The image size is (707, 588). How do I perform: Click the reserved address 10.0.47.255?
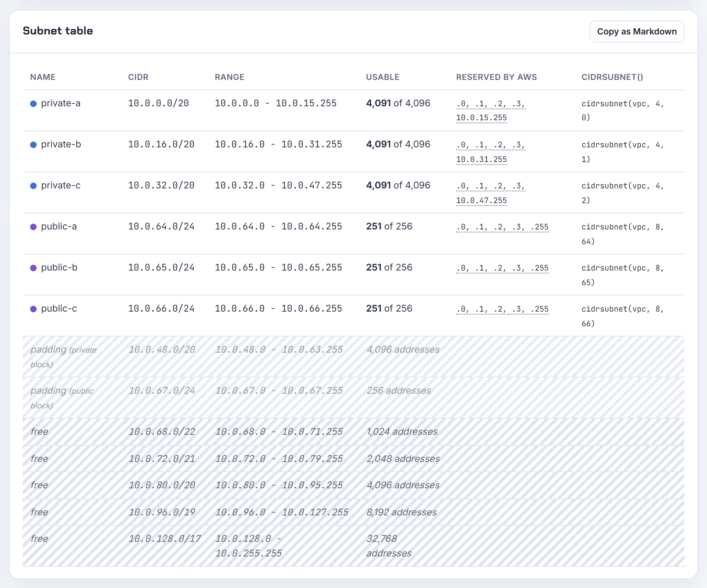coord(481,201)
